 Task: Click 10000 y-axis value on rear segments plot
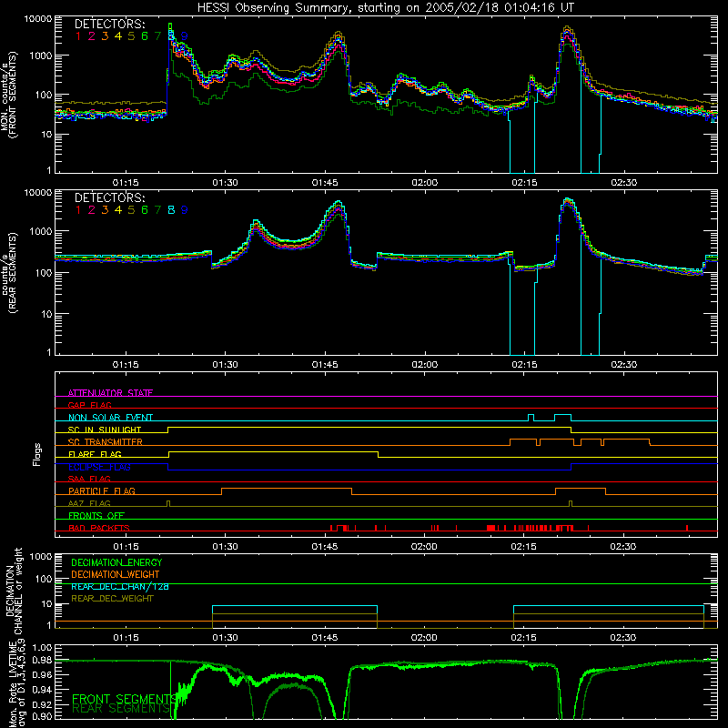38,193
